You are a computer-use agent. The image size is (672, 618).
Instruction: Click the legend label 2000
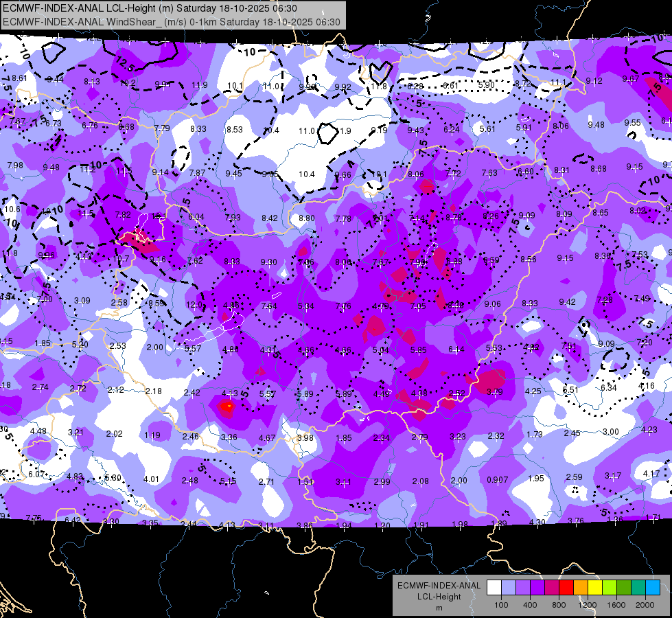tap(645, 605)
